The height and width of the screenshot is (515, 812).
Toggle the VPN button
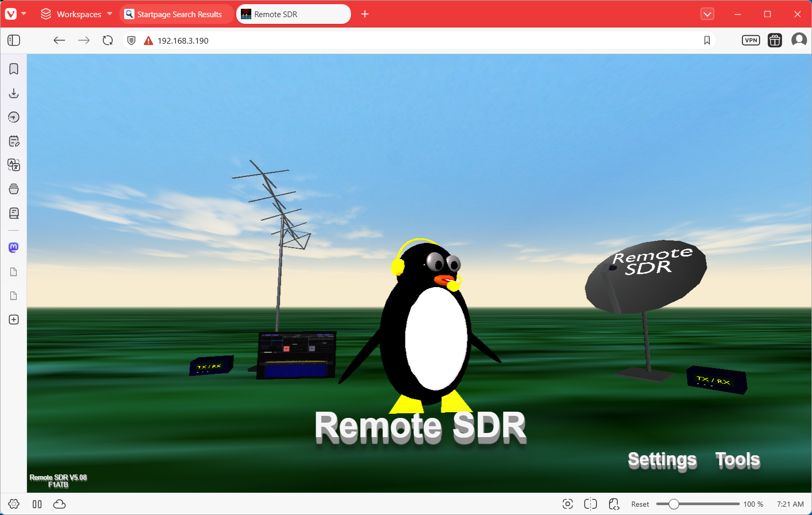(751, 40)
